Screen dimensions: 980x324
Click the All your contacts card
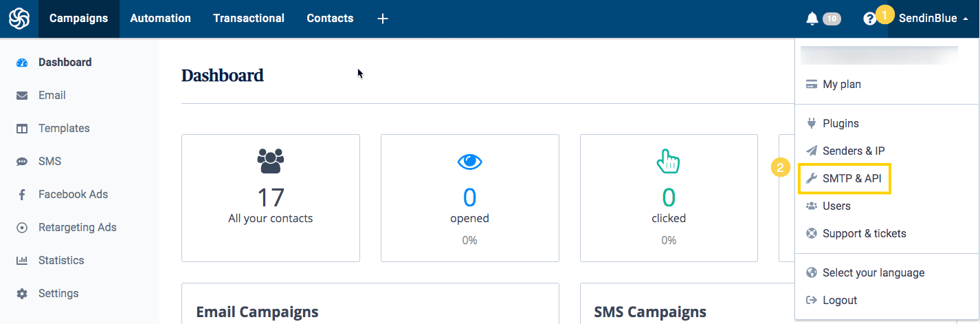270,198
